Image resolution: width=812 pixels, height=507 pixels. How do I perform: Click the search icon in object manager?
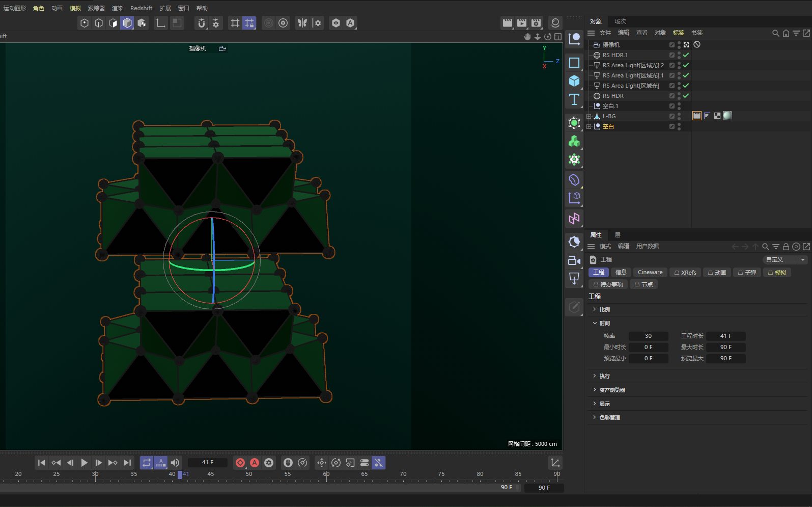(x=776, y=33)
